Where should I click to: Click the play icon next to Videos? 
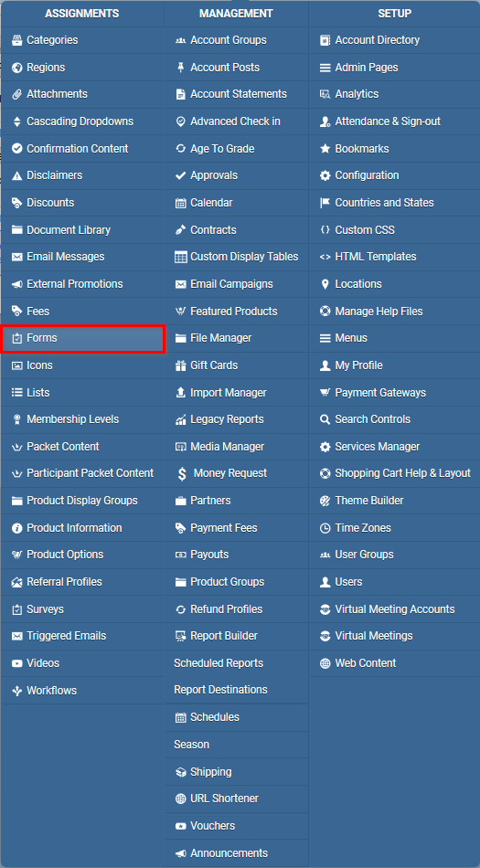point(16,663)
